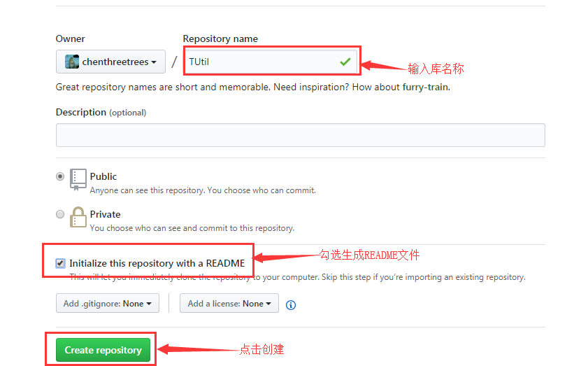Image resolution: width=588 pixels, height=366 pixels.
Task: Click the Private repository lock icon
Action: tap(78, 217)
